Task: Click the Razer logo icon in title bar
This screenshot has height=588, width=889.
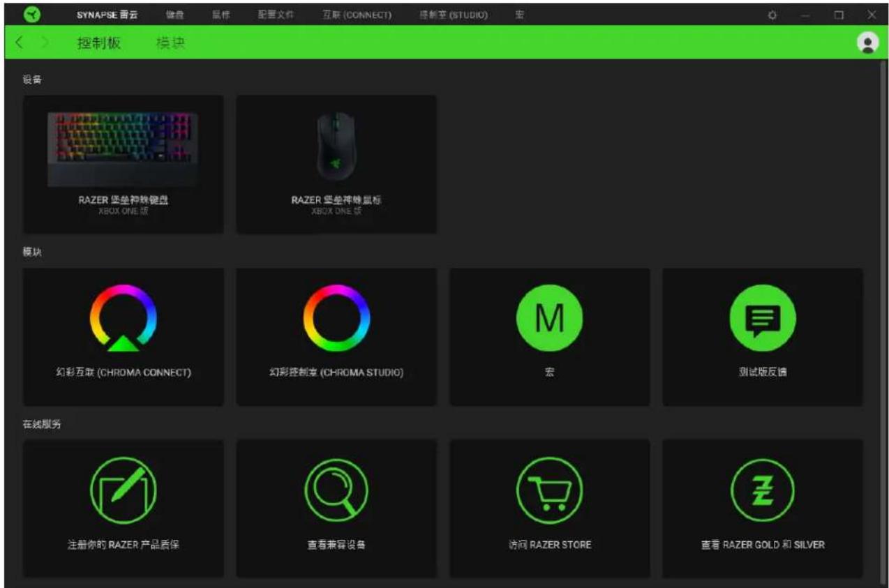Action: (32, 14)
